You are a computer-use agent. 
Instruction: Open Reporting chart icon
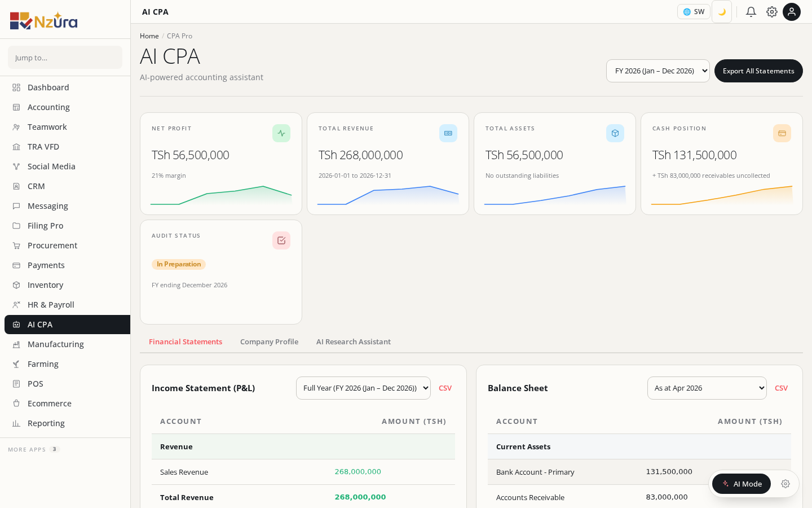(16, 423)
